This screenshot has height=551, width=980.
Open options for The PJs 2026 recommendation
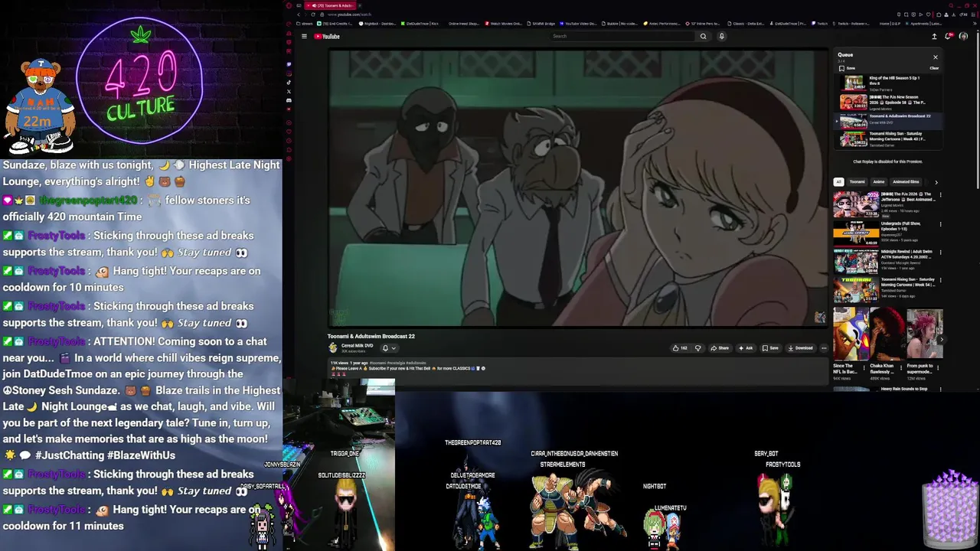coord(940,195)
